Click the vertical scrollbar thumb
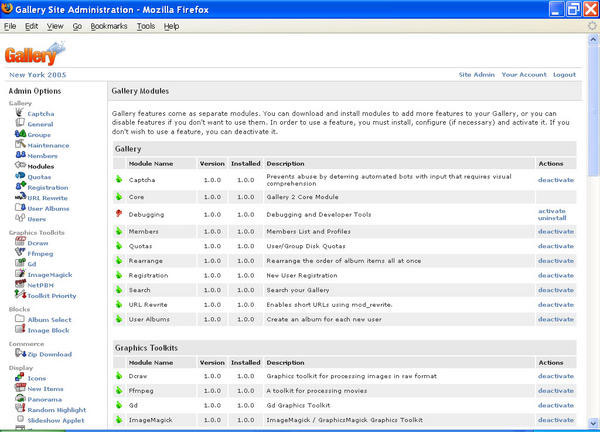The image size is (600, 432). click(593, 111)
